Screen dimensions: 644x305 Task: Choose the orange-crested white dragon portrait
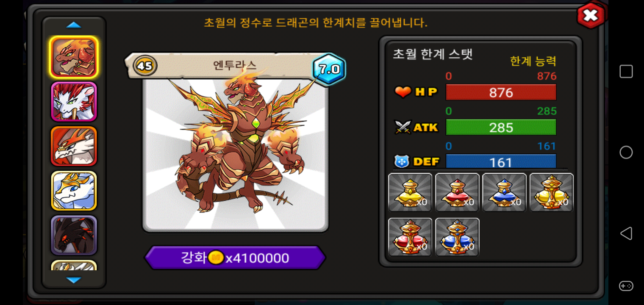click(74, 146)
